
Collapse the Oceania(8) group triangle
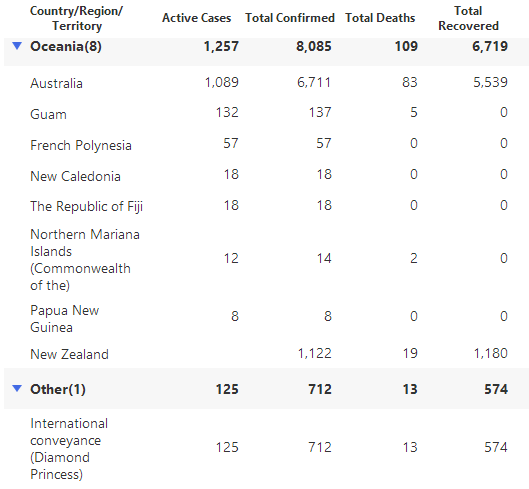tap(17, 45)
